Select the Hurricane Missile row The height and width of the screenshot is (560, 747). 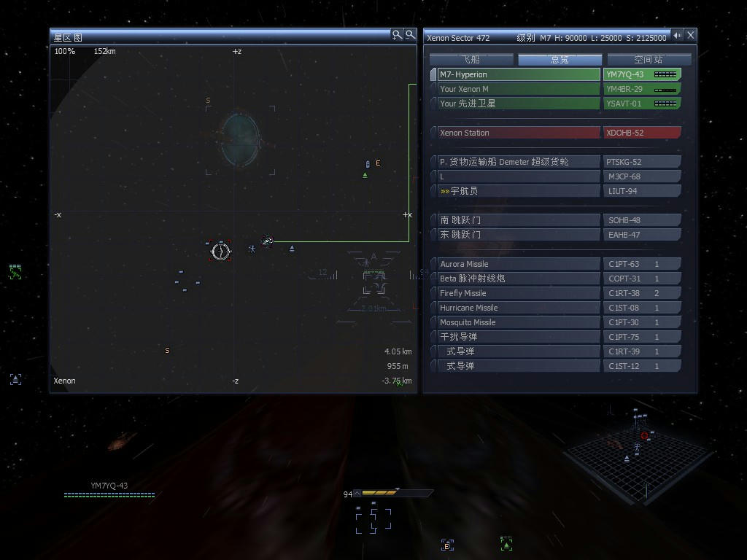tap(518, 308)
